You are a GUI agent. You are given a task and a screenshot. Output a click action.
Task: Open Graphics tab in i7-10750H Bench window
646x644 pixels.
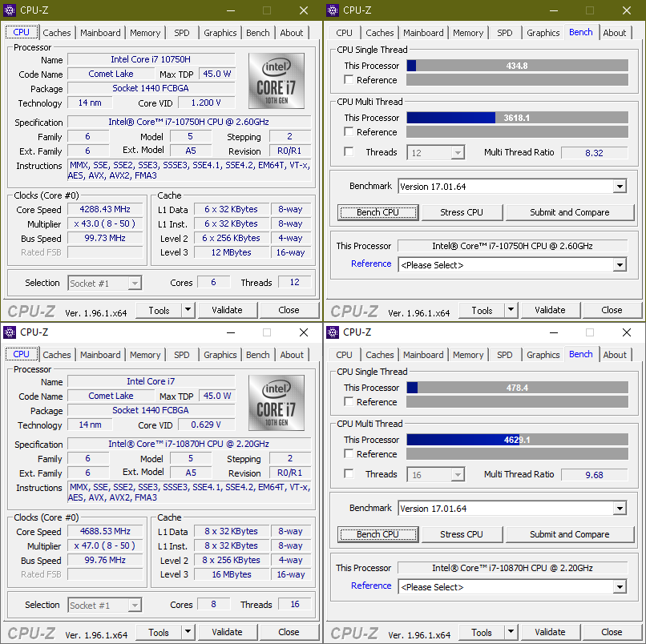[543, 33]
